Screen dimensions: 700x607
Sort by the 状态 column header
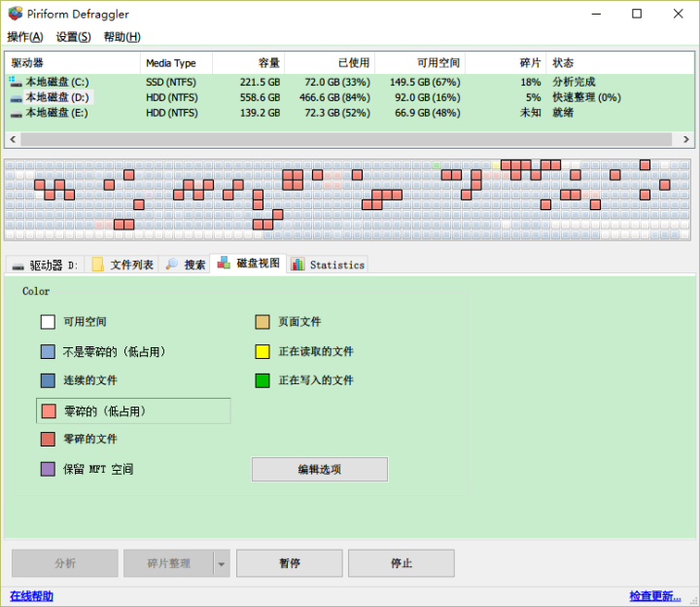click(x=620, y=63)
